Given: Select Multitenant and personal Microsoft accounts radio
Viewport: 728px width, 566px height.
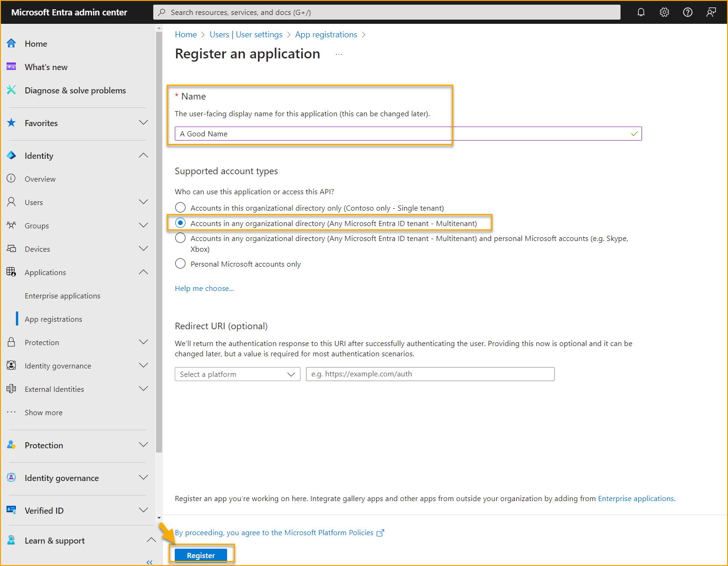Looking at the screenshot, I should tap(180, 238).
